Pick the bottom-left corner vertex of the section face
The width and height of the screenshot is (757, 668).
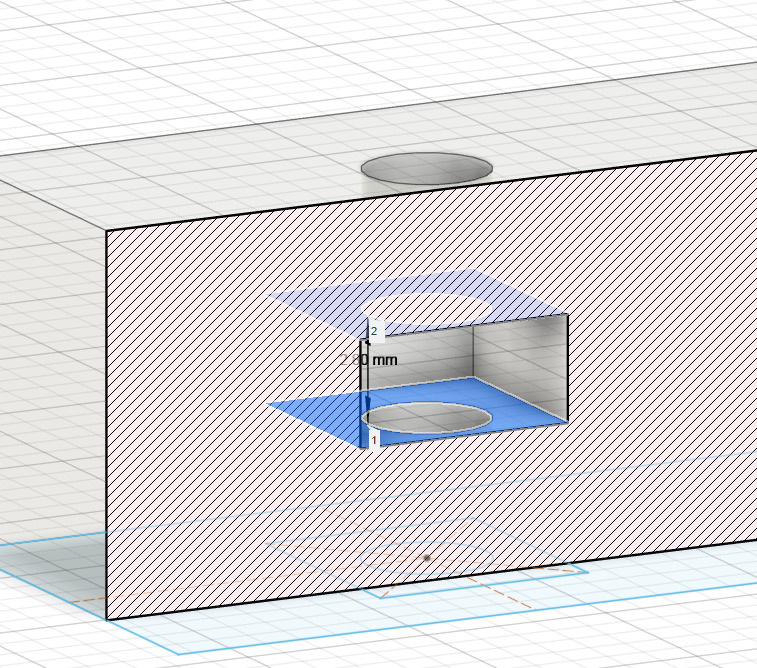point(107,620)
